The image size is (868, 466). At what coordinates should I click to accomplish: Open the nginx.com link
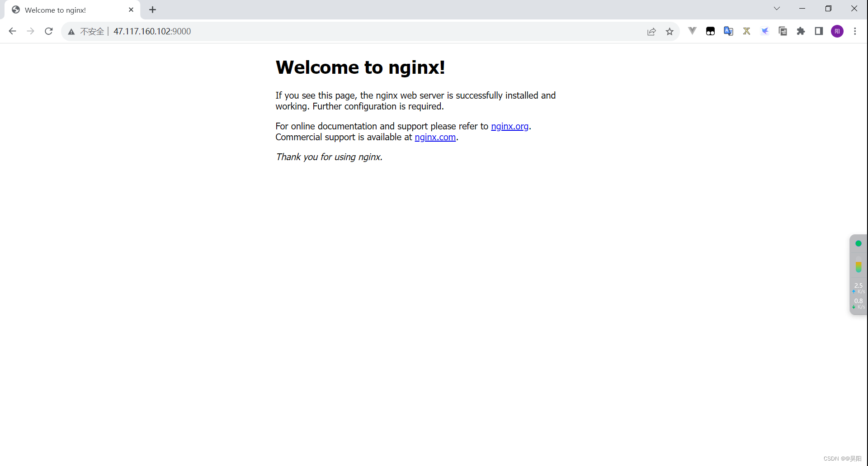(435, 137)
